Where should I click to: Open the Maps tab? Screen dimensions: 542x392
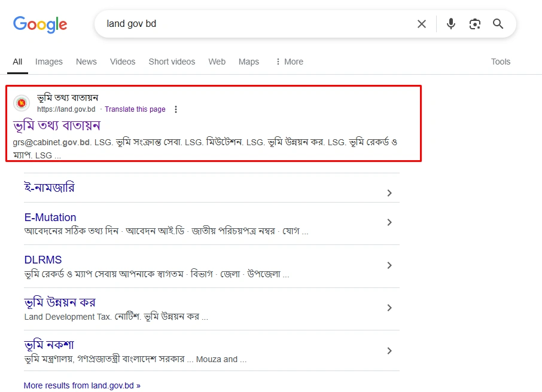249,62
